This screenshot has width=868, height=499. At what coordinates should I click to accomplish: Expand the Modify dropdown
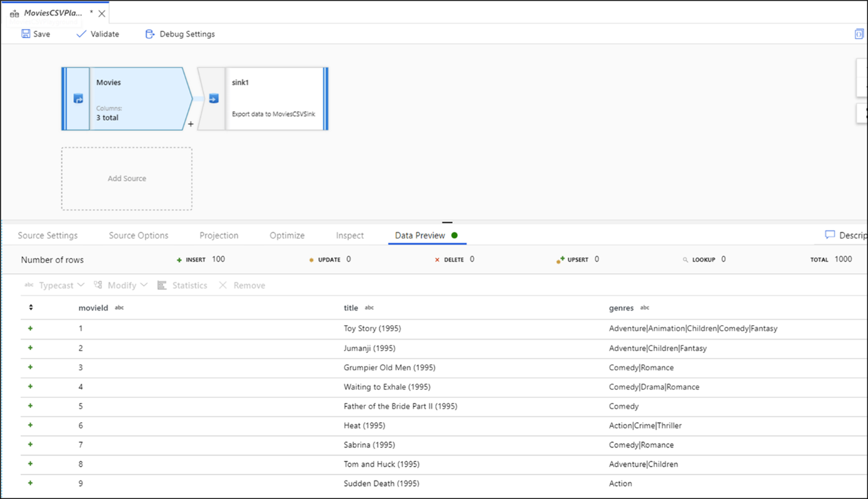click(144, 285)
